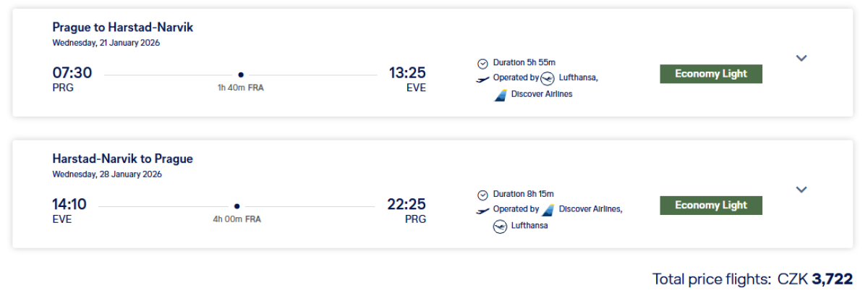Click the outbound duration clock icon

(x=482, y=63)
